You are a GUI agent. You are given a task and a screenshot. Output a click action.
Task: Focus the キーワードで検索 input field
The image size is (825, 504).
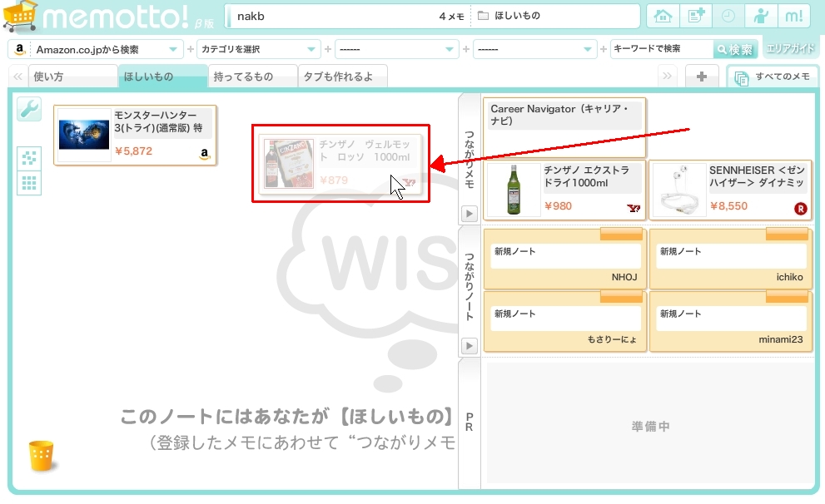(x=661, y=49)
